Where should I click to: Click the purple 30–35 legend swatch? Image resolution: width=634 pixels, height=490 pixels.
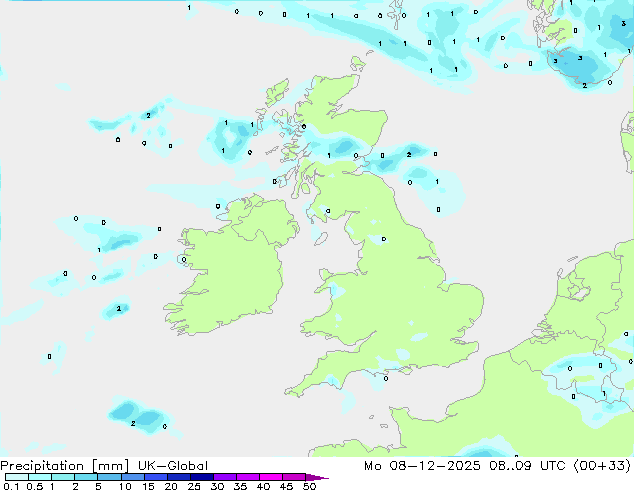225,478
